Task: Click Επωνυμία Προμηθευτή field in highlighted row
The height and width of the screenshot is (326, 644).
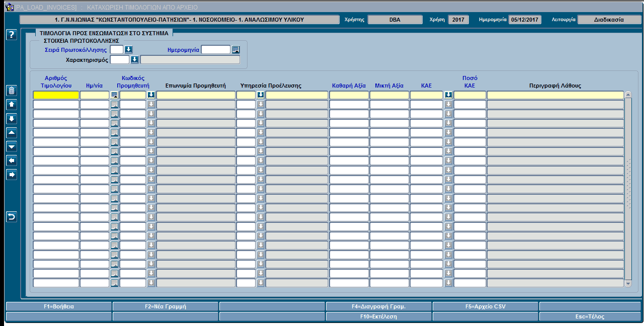Action: (x=196, y=95)
